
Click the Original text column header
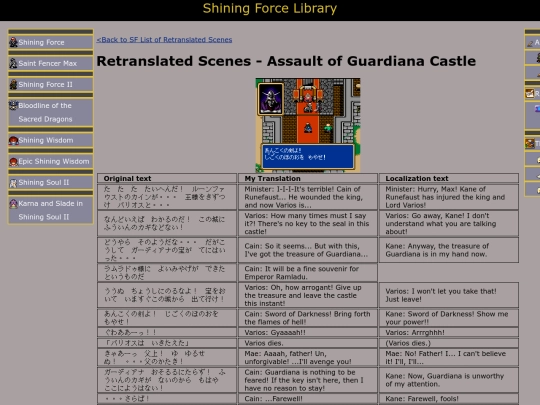tap(167, 178)
